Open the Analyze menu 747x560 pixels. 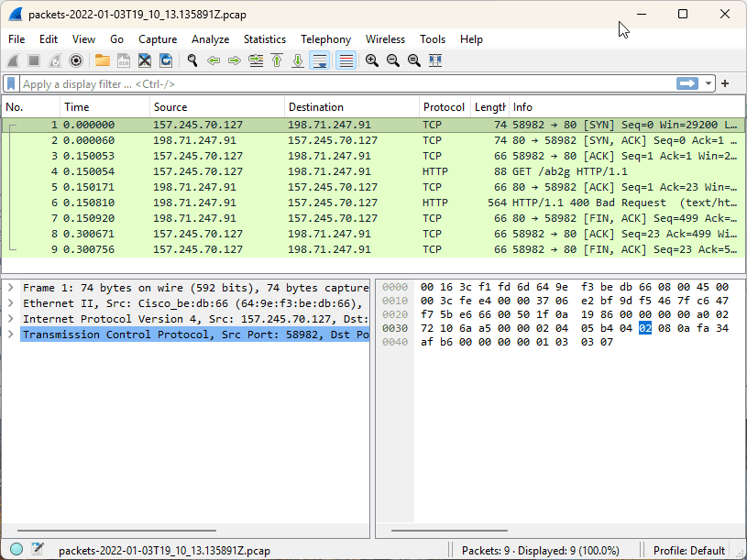pos(211,39)
